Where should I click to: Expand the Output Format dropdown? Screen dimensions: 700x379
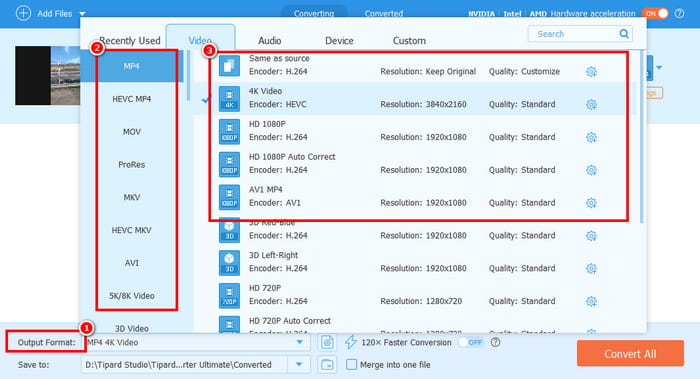click(300, 342)
